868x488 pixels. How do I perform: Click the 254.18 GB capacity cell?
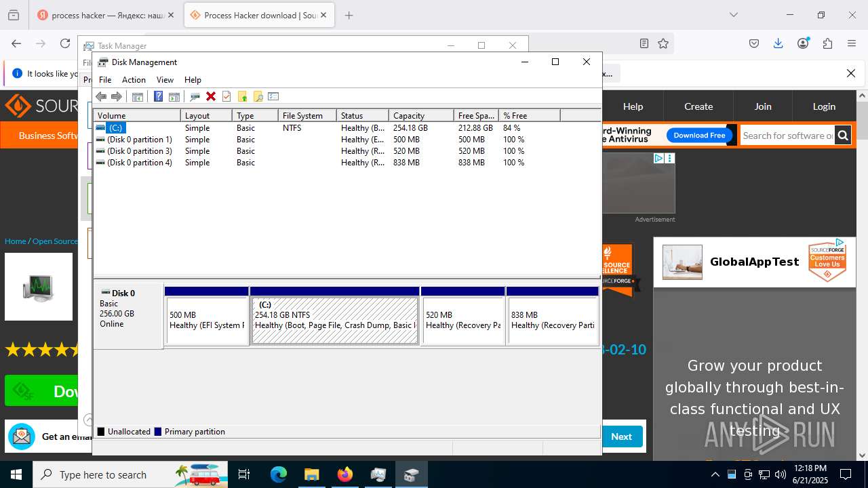point(410,128)
